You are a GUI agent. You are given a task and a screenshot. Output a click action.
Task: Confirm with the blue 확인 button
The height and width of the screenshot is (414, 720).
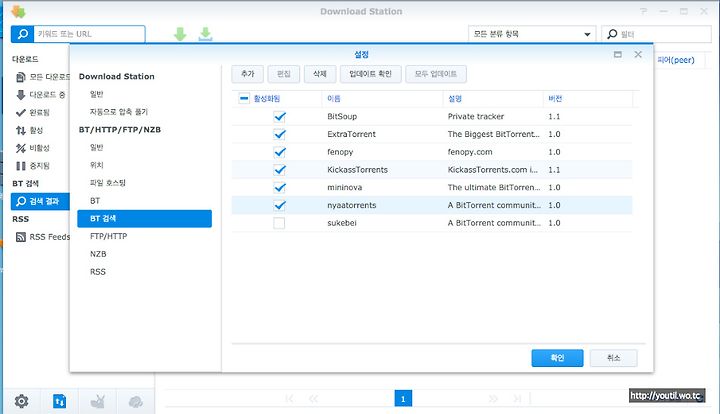557,358
